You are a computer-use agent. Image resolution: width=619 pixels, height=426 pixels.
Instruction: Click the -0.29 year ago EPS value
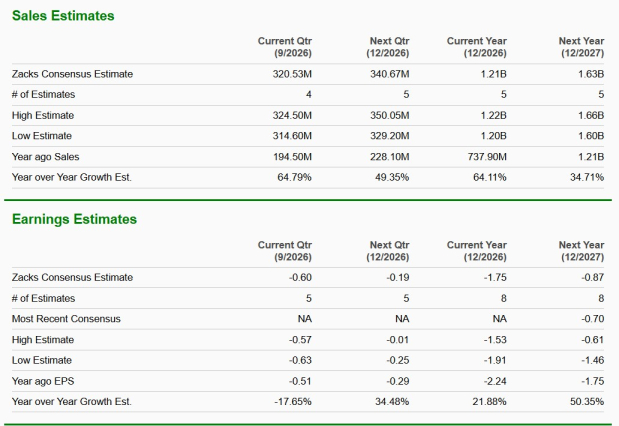[398, 381]
